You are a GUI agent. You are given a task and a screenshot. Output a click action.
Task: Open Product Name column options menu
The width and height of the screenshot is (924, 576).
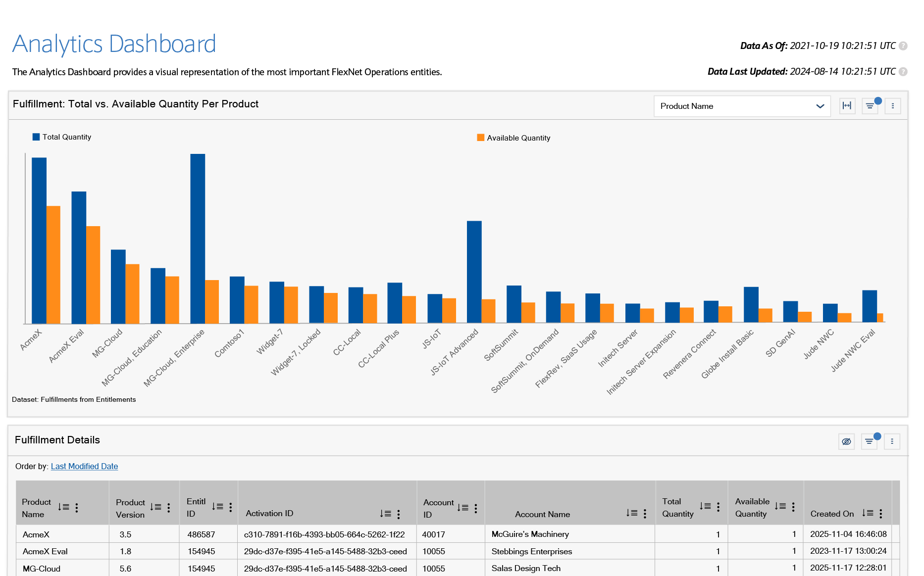(77, 508)
